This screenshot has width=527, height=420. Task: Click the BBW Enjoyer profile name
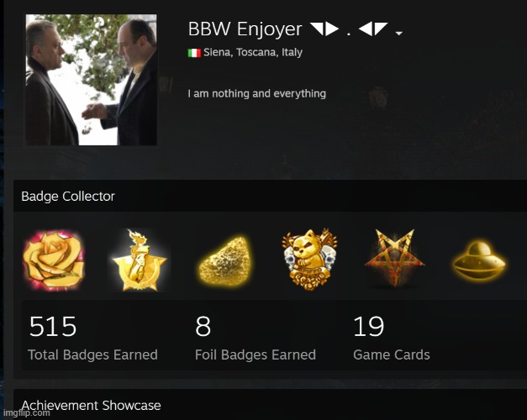coord(245,29)
